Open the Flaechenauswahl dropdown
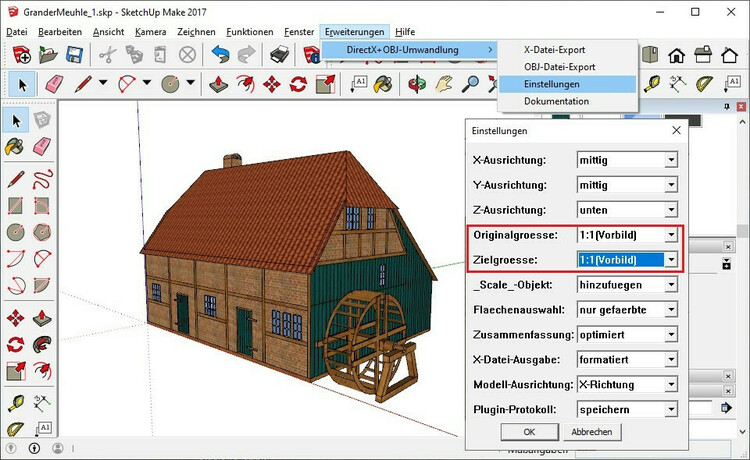This screenshot has width=750, height=460. click(671, 309)
